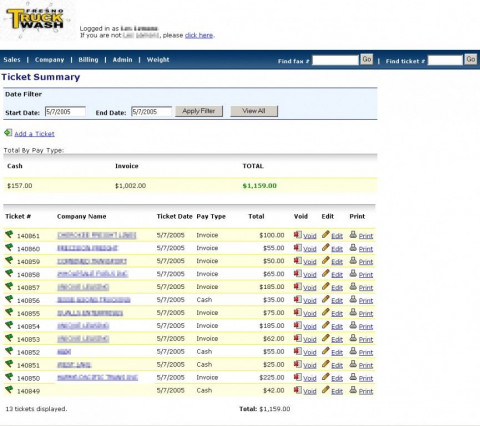This screenshot has height=426, width=480.
Task: Open the Billing menu
Action: coord(88,60)
